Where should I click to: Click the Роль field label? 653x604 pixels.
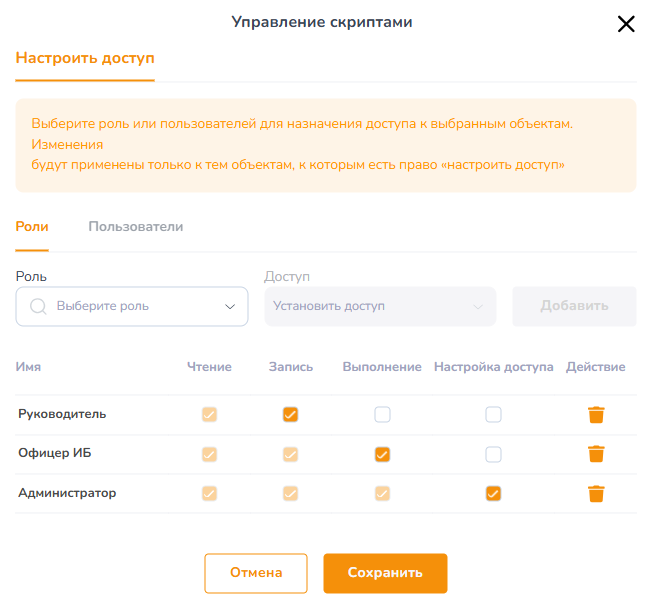tap(31, 277)
